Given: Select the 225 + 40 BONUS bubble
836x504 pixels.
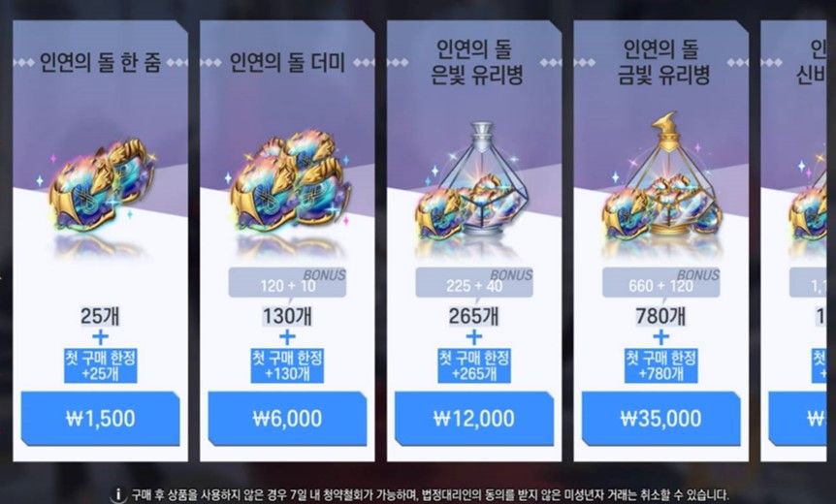Looking at the screenshot, I should [x=474, y=283].
